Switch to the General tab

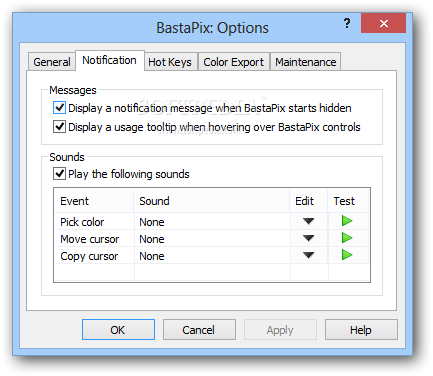(52, 62)
